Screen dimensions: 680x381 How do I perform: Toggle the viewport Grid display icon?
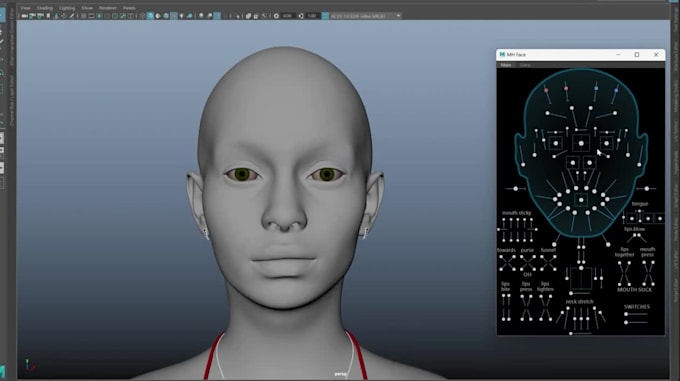83,16
